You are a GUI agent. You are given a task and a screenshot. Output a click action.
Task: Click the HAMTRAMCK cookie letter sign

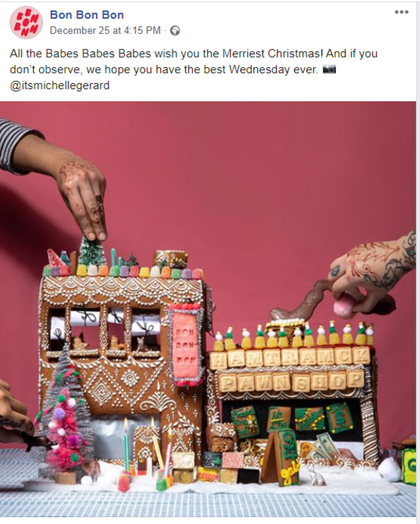pyautogui.click(x=290, y=357)
